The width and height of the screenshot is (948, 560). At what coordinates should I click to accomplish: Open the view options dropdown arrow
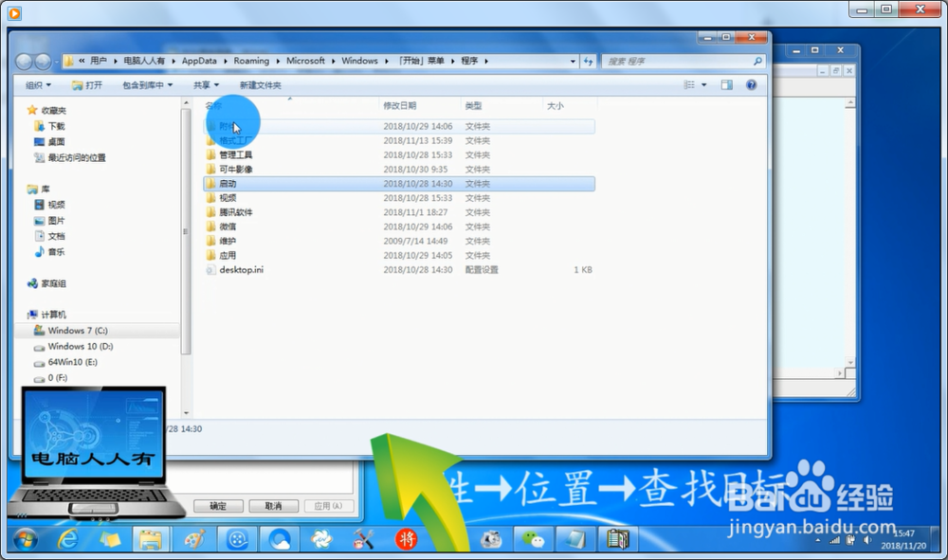coord(703,85)
